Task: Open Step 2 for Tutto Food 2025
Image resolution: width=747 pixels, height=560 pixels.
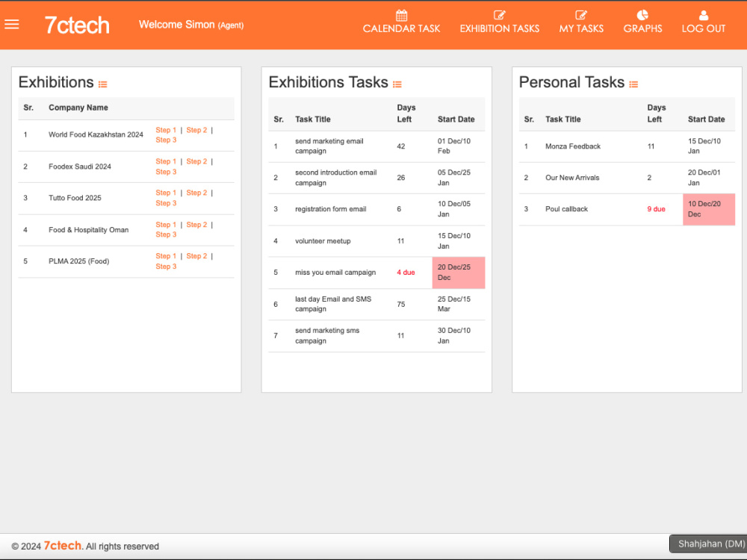Action: click(196, 193)
